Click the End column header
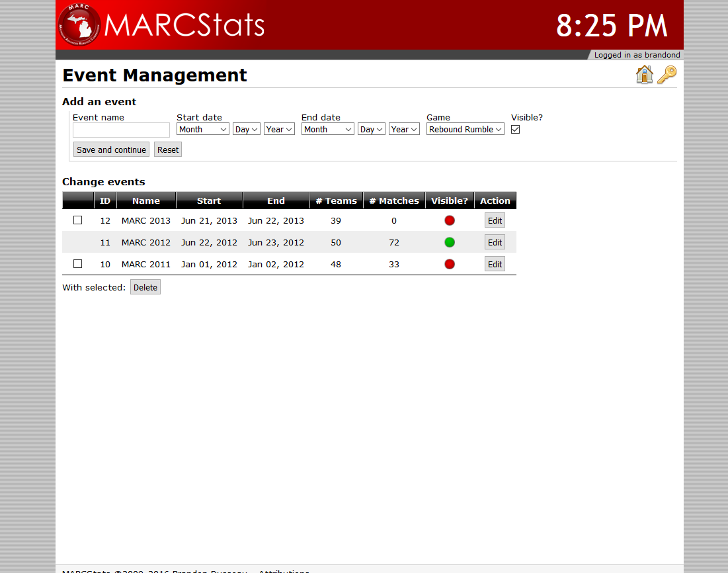Screen dimensions: 728x573 tap(276, 200)
